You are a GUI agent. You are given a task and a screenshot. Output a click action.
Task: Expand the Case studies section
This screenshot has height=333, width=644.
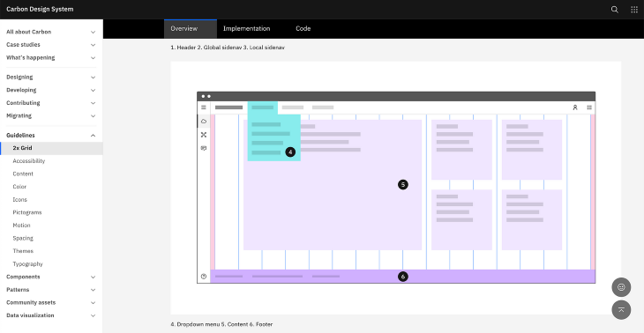51,45
